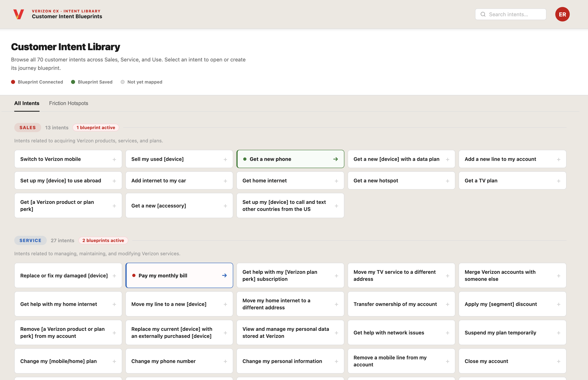This screenshot has height=380, width=588.
Task: Click plus on Close my account
Action: point(559,361)
